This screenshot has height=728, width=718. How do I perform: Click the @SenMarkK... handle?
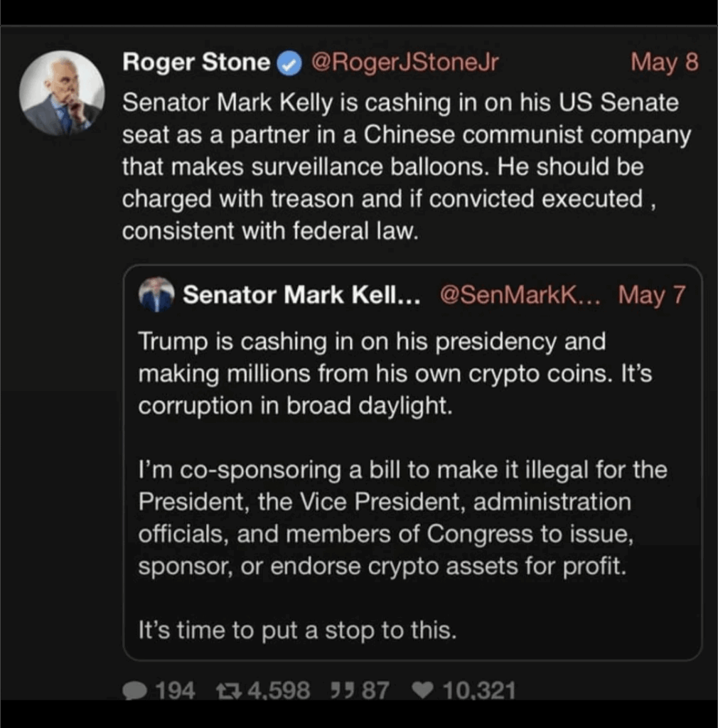(521, 294)
